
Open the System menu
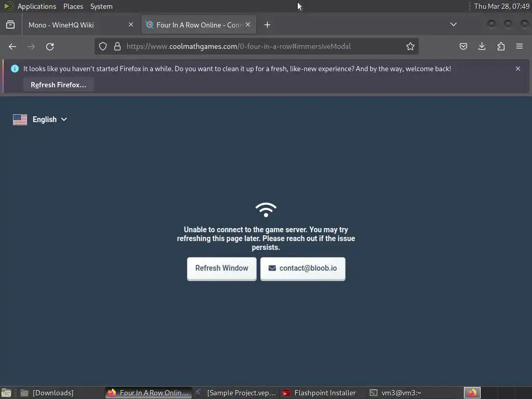(101, 6)
